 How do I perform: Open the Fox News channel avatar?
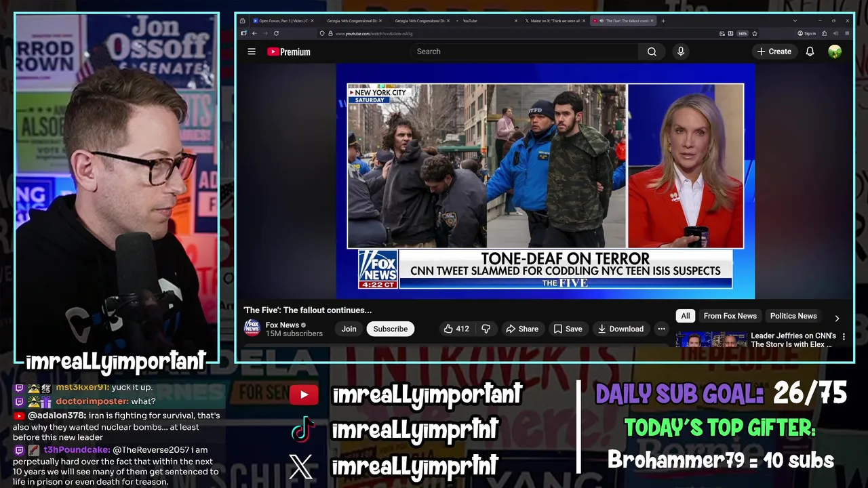[252, 329]
